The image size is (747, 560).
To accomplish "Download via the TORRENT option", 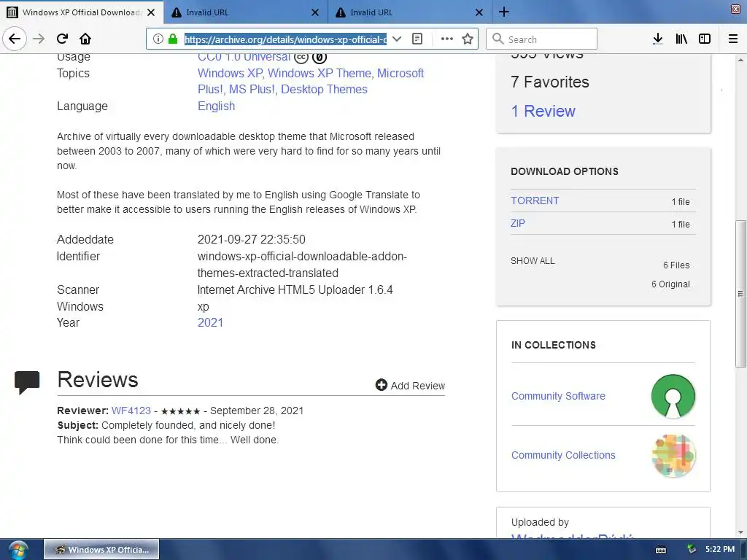I will click(535, 201).
